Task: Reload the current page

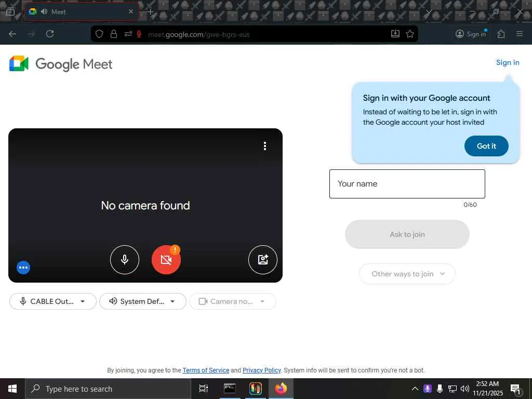Action: pyautogui.click(x=50, y=34)
